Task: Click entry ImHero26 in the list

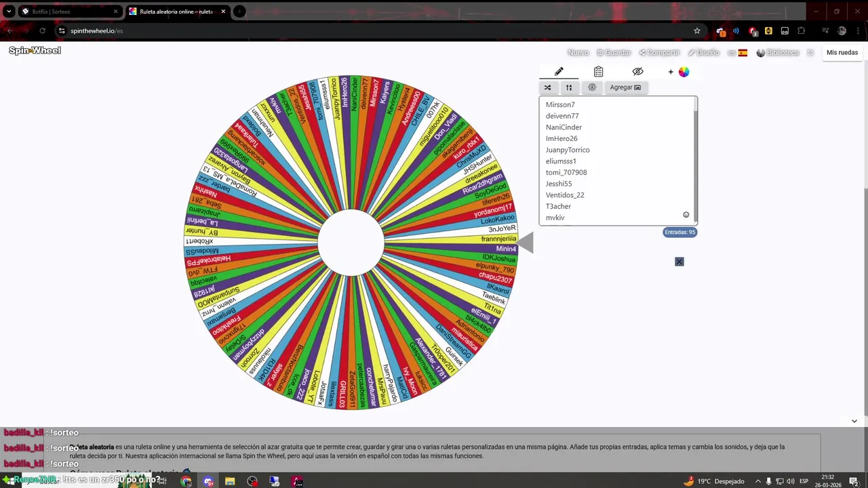Action: pyautogui.click(x=561, y=139)
